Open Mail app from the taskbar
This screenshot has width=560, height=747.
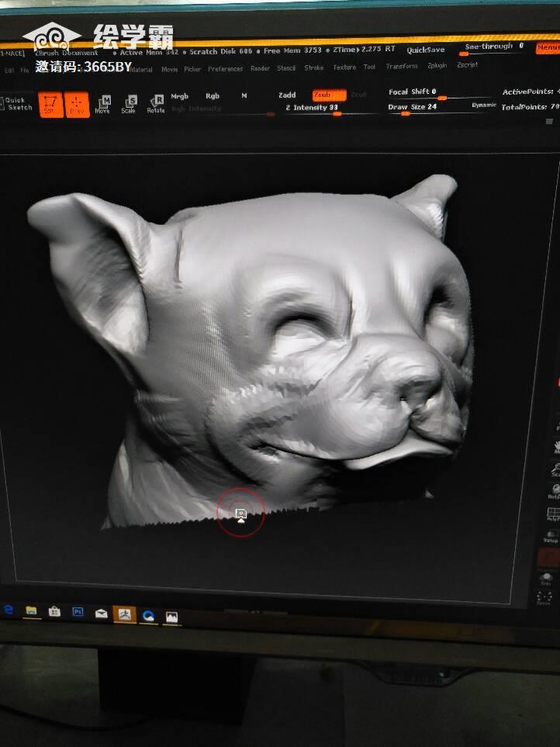pos(102,613)
